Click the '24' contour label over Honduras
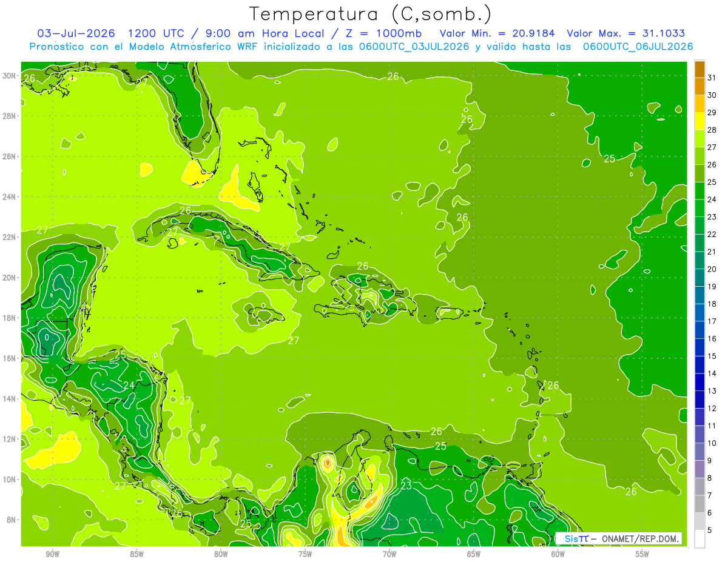 coord(129,385)
